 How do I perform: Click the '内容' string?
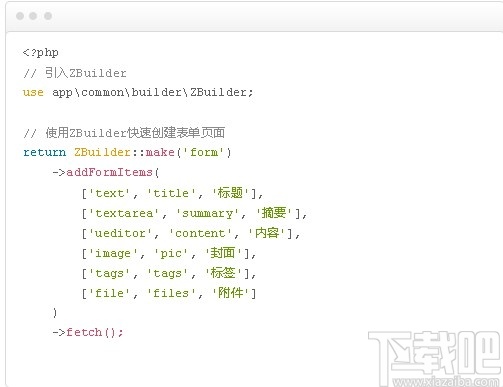pyautogui.click(x=267, y=233)
